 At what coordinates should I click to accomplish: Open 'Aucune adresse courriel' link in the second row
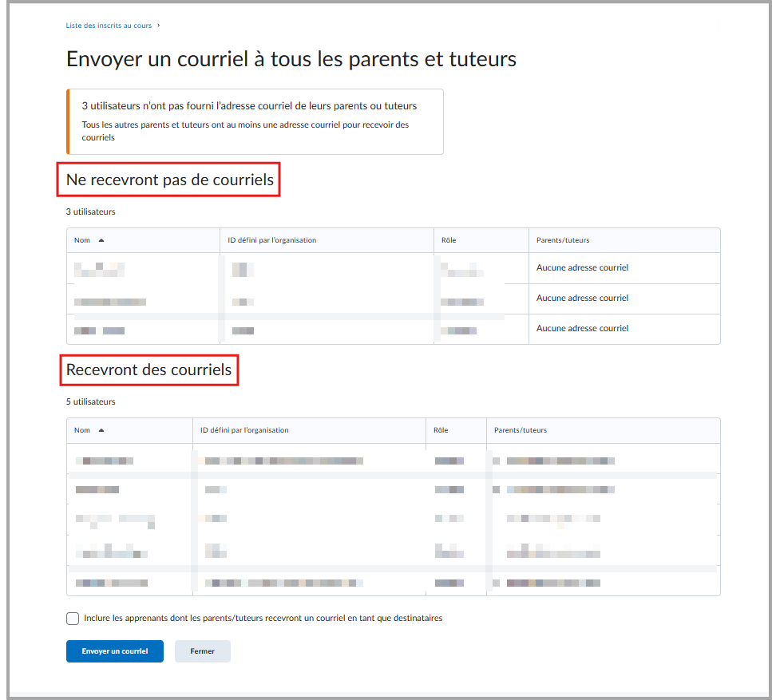coord(582,298)
